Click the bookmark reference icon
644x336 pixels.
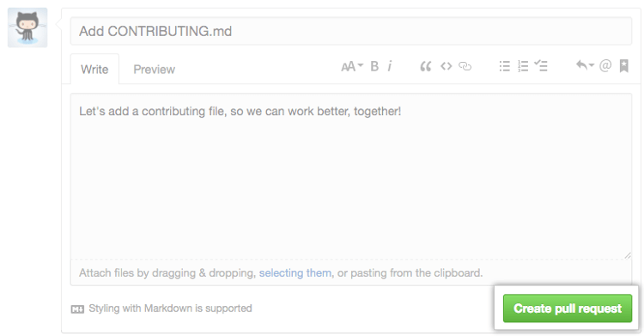[x=624, y=66]
